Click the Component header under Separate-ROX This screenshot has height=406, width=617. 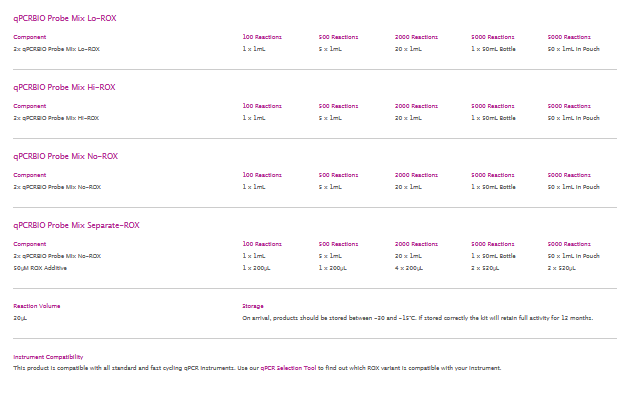(x=29, y=244)
